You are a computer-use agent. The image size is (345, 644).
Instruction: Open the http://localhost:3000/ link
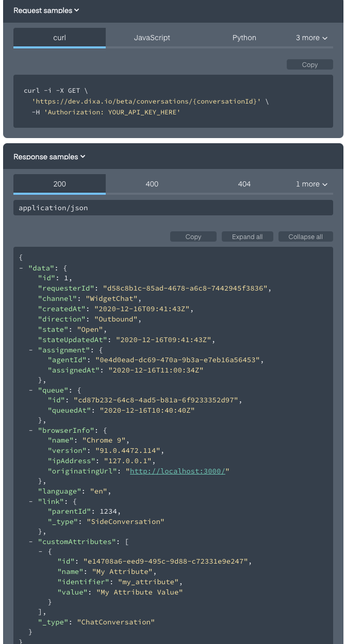pos(177,471)
